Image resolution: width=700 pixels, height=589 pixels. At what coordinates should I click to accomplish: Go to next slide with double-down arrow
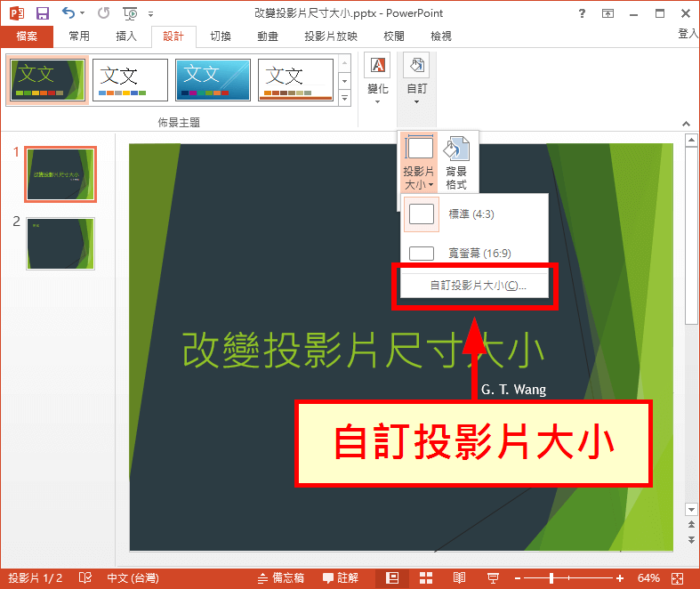691,539
